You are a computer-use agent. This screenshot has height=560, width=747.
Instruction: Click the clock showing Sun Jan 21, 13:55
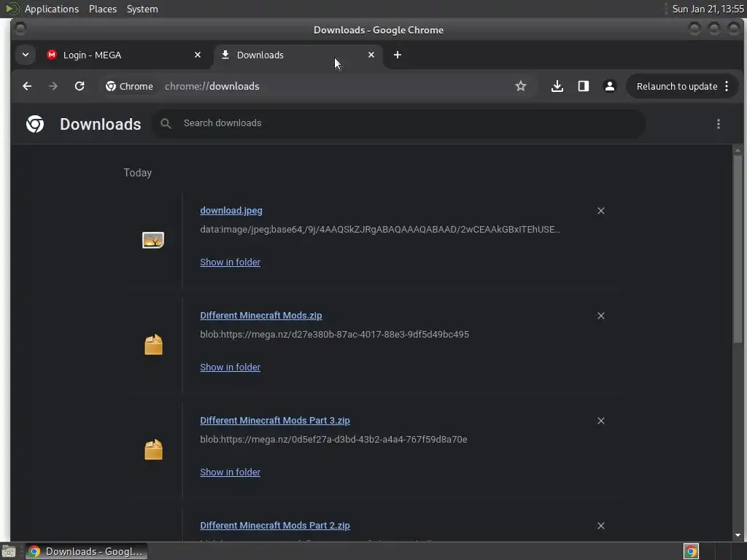(x=708, y=9)
